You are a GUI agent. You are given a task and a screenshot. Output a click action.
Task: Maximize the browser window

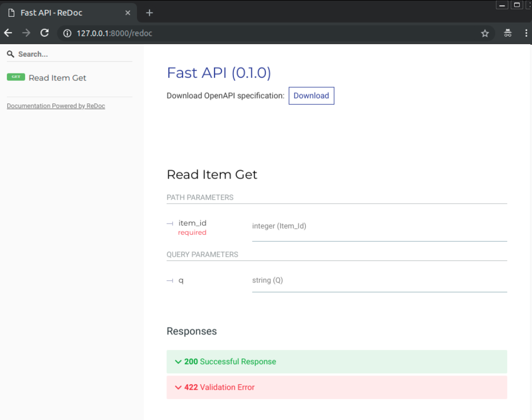[517, 5]
